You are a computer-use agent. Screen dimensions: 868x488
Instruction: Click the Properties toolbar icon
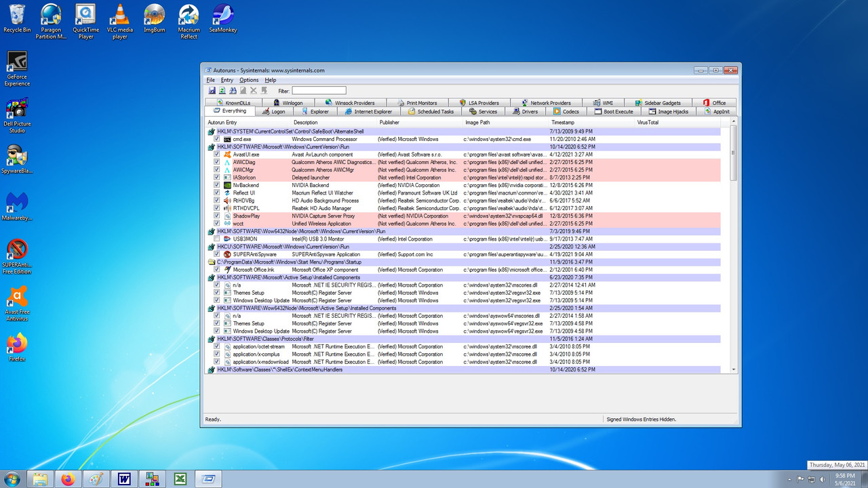(x=243, y=90)
